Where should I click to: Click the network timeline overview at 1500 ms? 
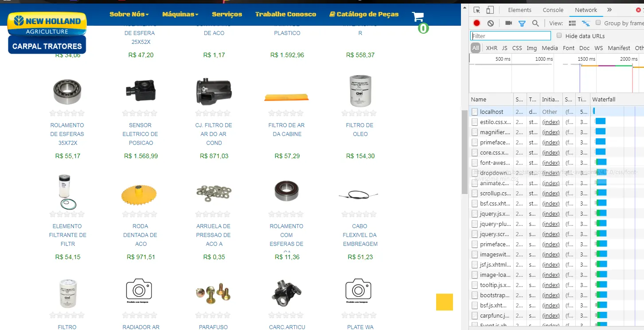tap(586, 59)
